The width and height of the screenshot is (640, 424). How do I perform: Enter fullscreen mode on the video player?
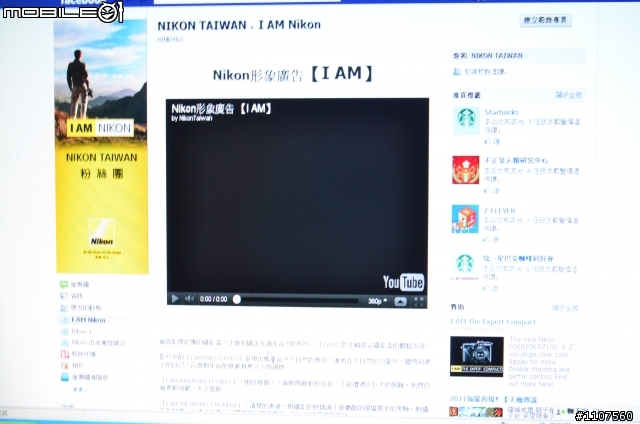click(418, 302)
